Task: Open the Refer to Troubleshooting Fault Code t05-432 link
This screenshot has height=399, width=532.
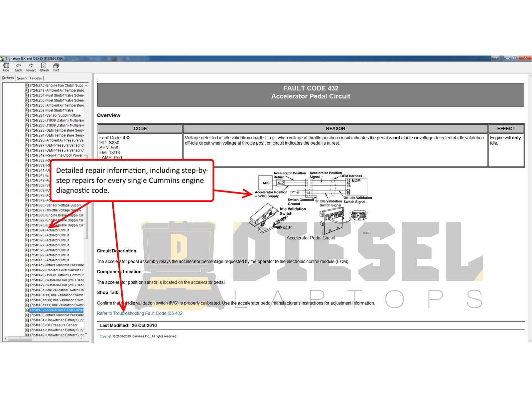Action: 140,313
